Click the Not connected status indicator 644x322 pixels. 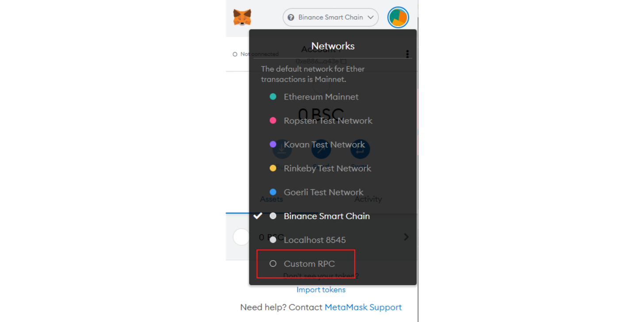(x=256, y=54)
